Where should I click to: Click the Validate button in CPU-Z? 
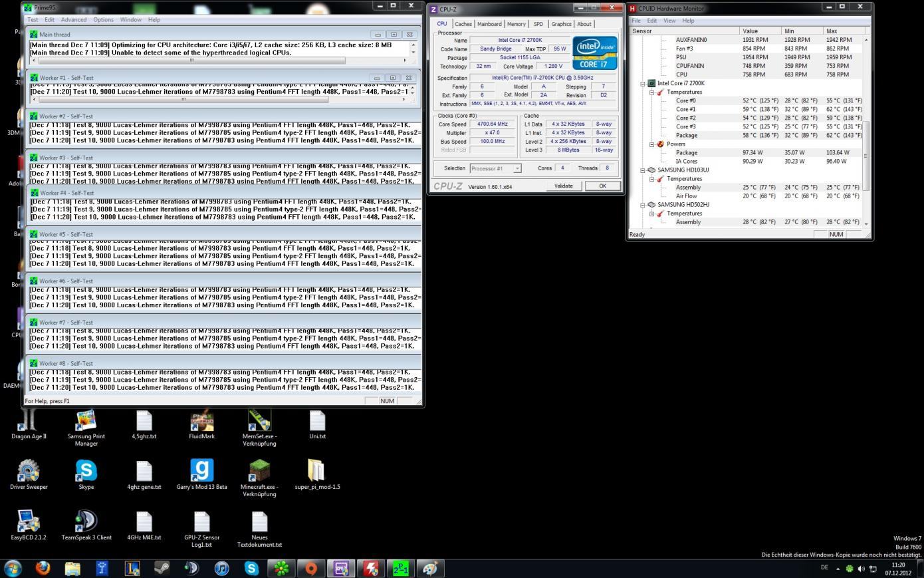pyautogui.click(x=564, y=186)
